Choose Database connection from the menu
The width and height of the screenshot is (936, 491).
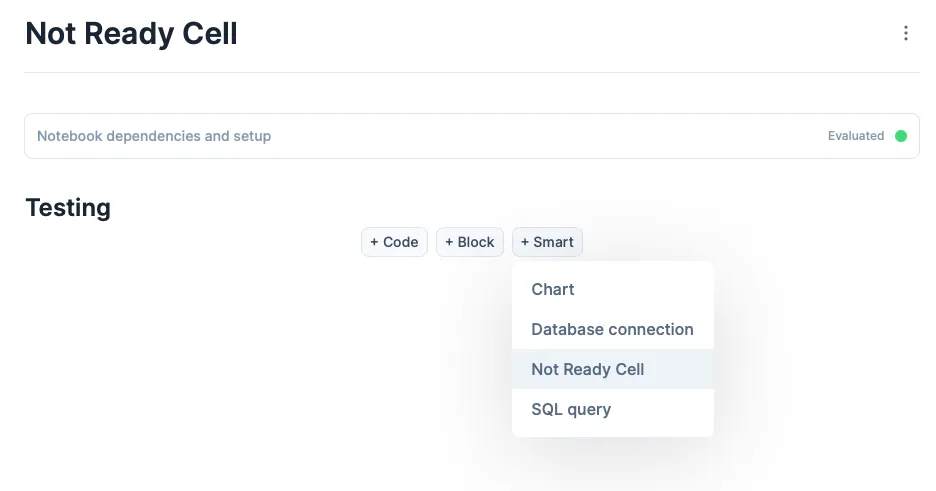612,329
